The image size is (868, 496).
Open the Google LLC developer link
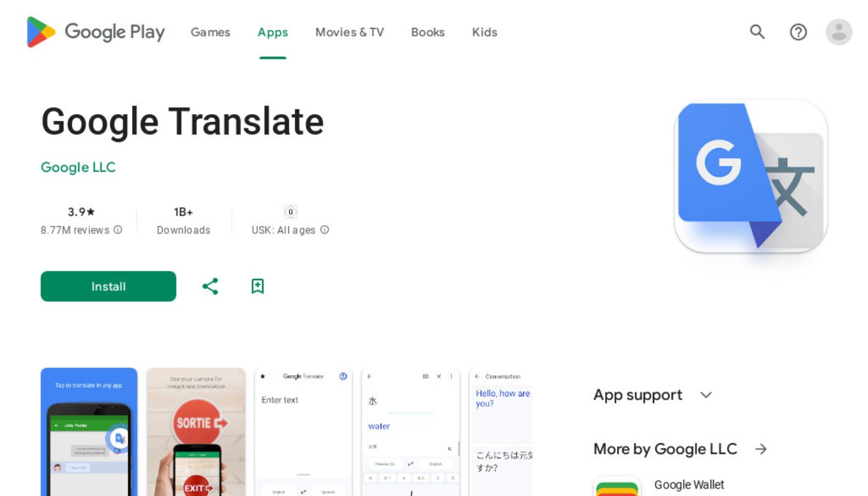[x=78, y=167]
